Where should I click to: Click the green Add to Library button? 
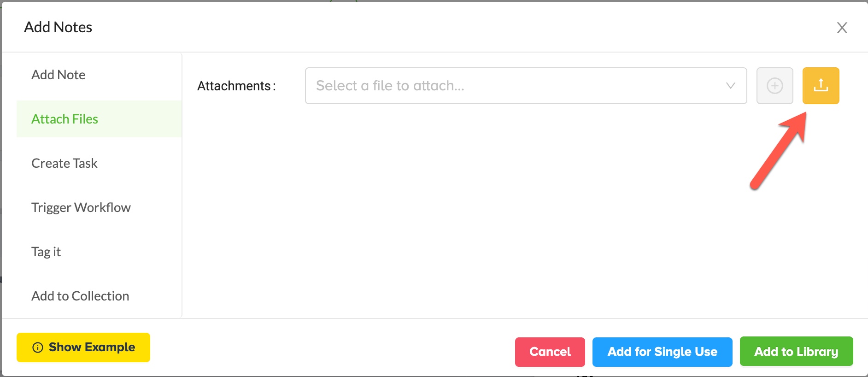tap(796, 351)
